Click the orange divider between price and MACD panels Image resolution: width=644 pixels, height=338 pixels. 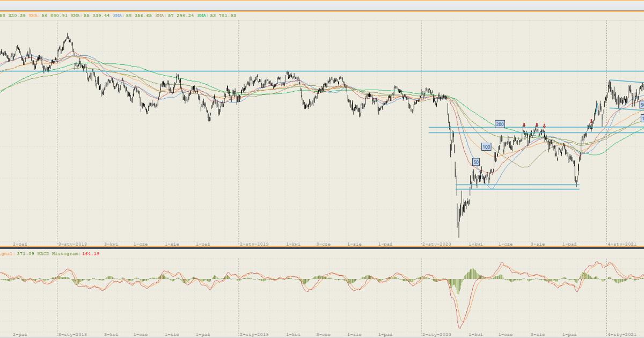click(x=322, y=248)
